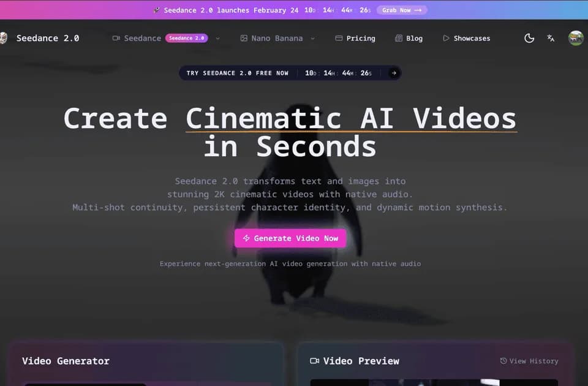Viewport: 588px width, 386px height.
Task: Go to the Pricing page
Action: pos(355,38)
